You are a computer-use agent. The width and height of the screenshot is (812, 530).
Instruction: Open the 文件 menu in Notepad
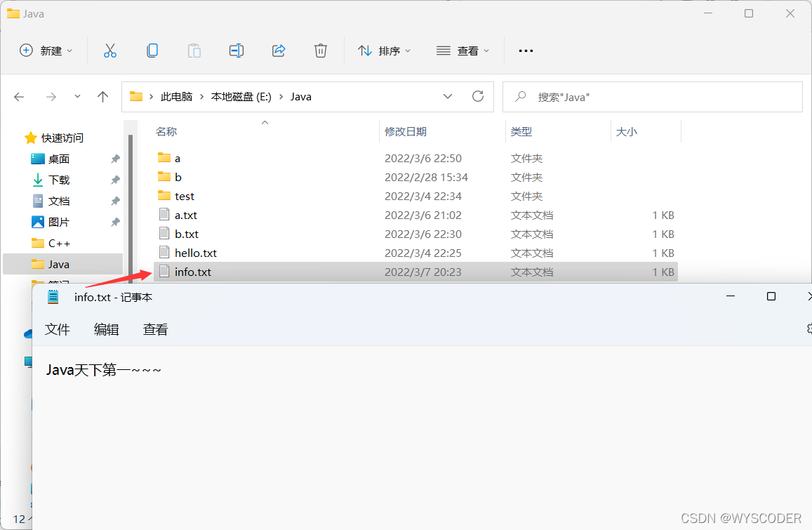coord(58,329)
